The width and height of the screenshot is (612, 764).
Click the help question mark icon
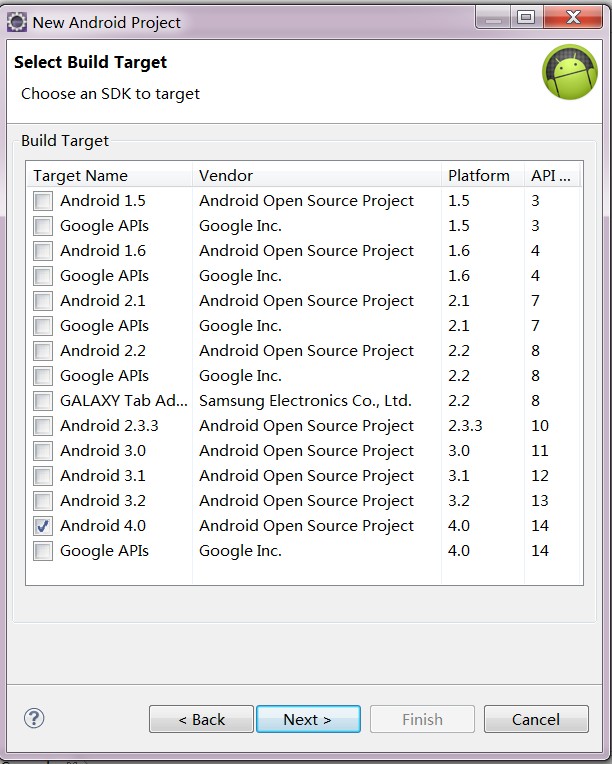[34, 718]
